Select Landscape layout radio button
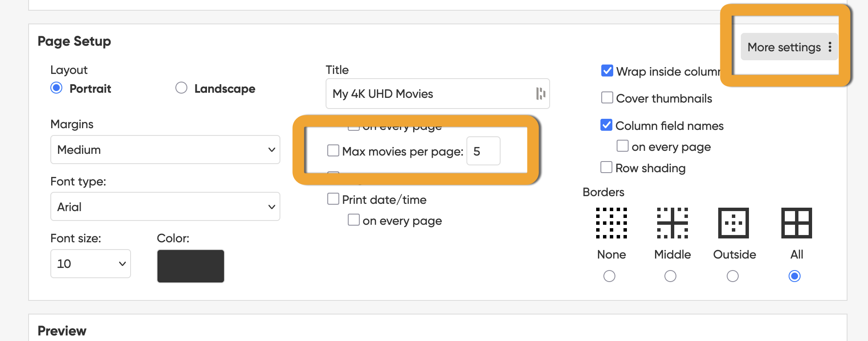The width and height of the screenshot is (868, 341). click(x=181, y=88)
